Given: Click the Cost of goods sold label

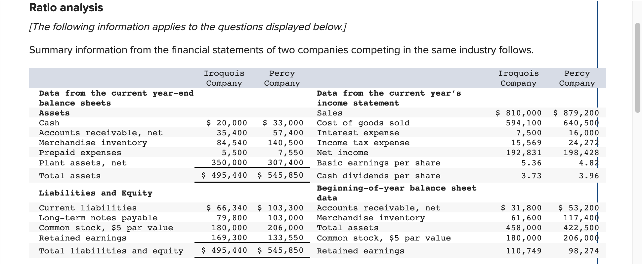Looking at the screenshot, I should coord(363,123).
